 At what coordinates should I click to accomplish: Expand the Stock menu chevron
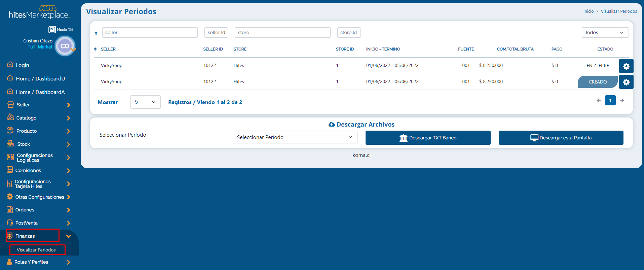69,144
